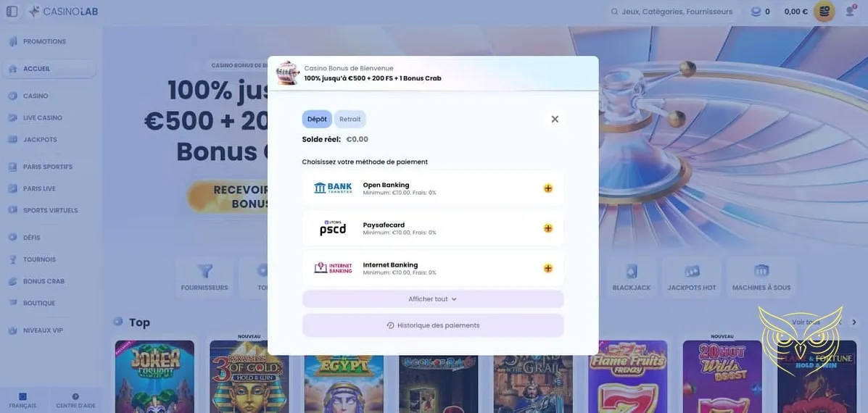Click the 0,00 € balance text

point(795,12)
